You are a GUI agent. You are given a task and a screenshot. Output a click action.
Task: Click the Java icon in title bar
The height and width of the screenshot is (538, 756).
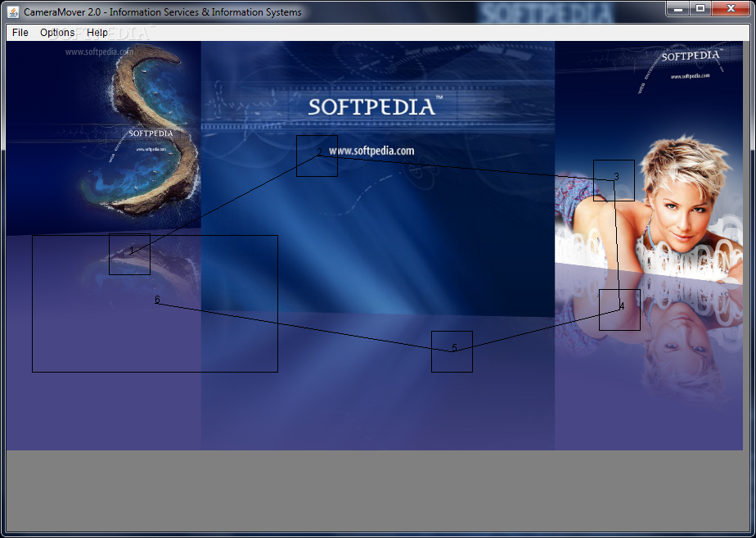(13, 12)
